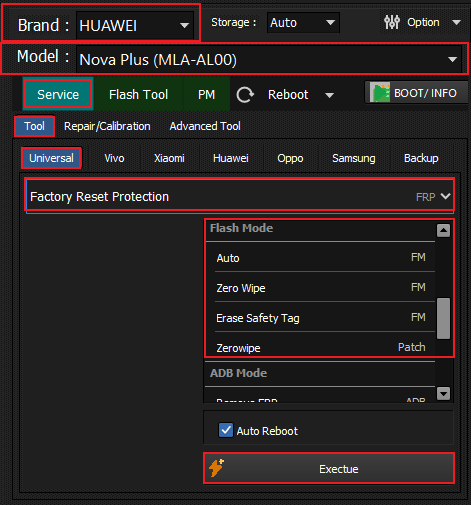Click the Option sliders icon
This screenshot has width=471, height=505.
click(392, 22)
